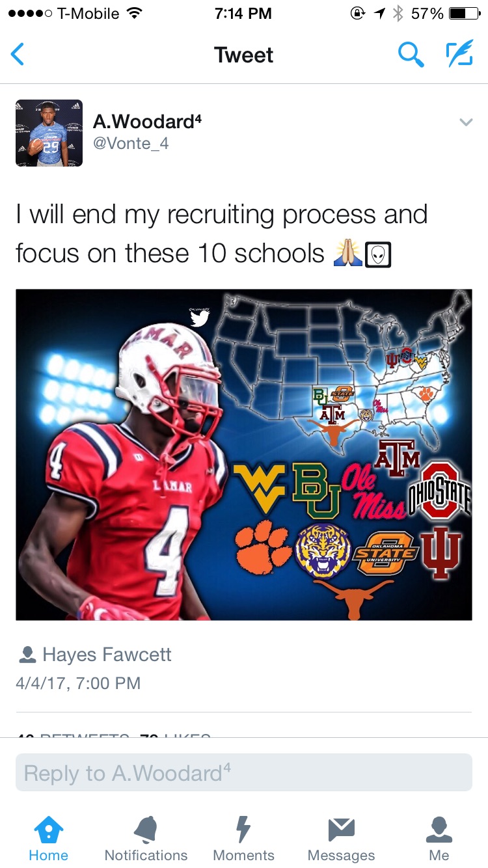Open the Moments lightning tab
This screenshot has width=488, height=868.
pyautogui.click(x=243, y=839)
